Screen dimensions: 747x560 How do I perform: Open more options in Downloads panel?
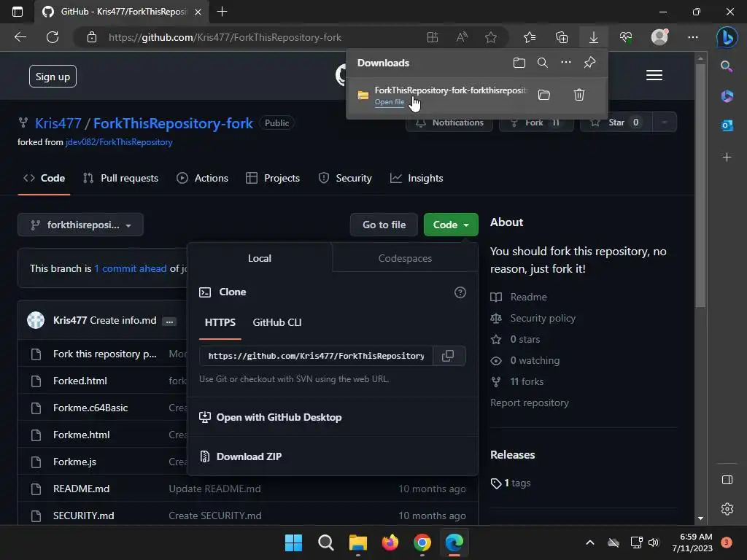(565, 63)
